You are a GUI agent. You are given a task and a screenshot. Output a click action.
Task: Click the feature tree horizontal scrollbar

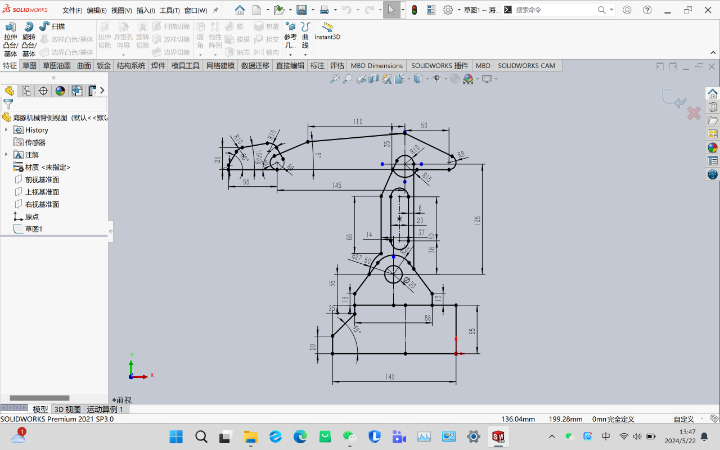tap(39, 398)
